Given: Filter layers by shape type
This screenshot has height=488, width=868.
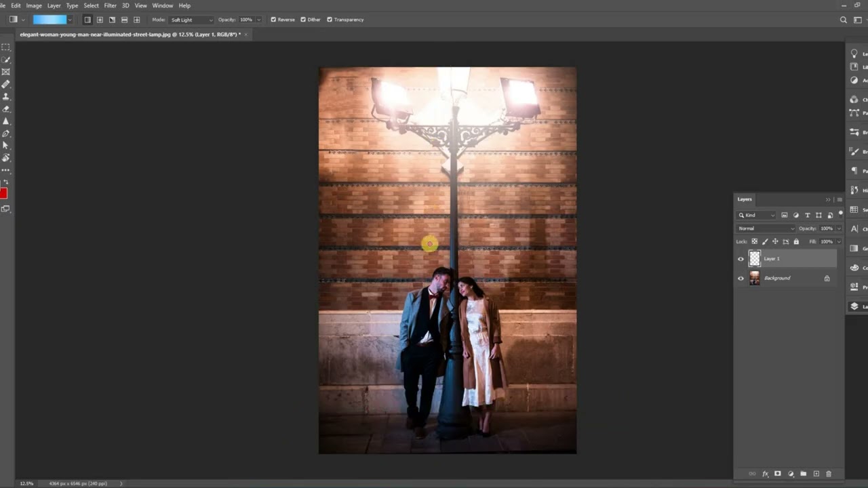Looking at the screenshot, I should pyautogui.click(x=818, y=215).
